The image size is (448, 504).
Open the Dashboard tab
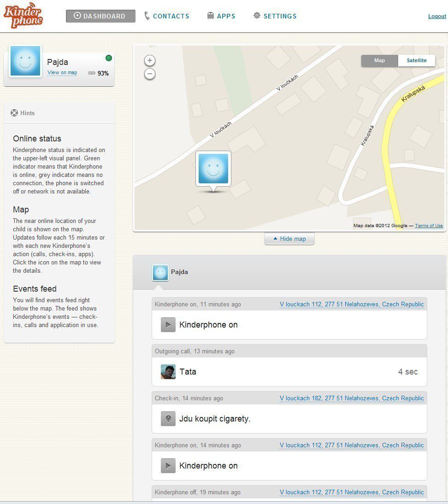click(x=100, y=16)
